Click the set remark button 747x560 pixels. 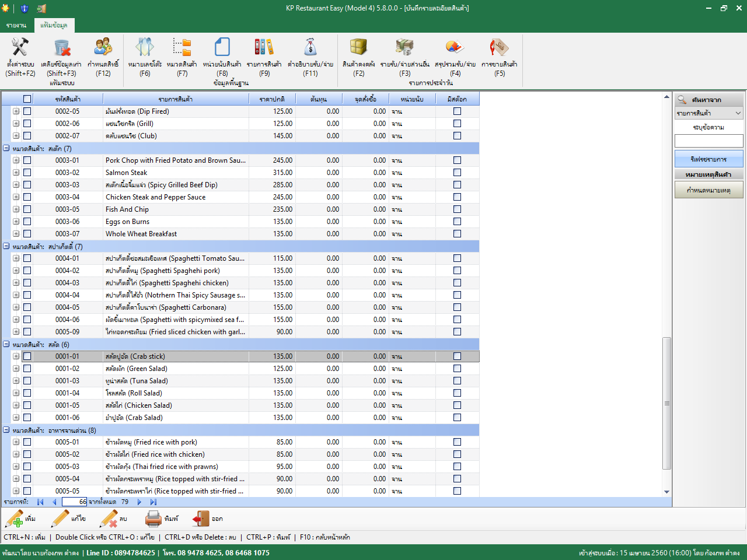(709, 190)
